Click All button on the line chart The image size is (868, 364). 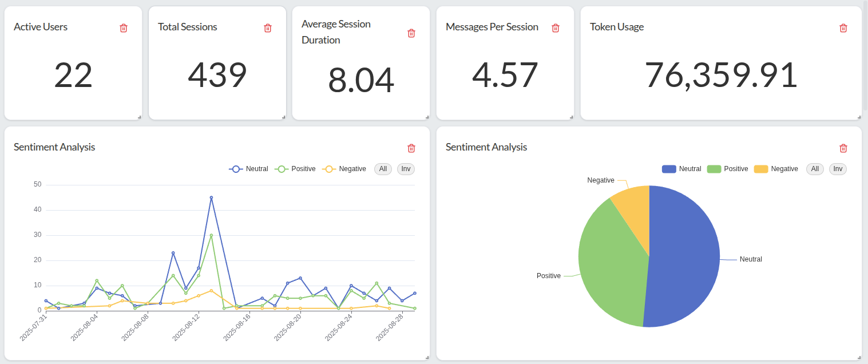click(x=383, y=169)
